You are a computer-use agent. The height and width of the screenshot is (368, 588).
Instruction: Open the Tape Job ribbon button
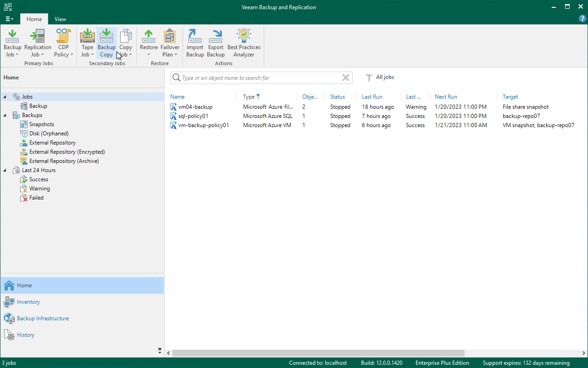click(x=87, y=43)
